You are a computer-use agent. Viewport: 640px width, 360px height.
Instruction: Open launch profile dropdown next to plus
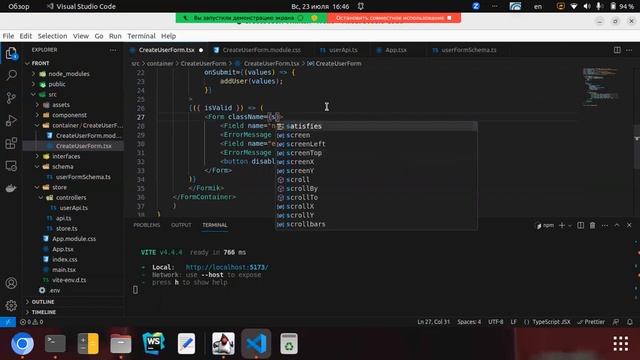click(x=570, y=225)
